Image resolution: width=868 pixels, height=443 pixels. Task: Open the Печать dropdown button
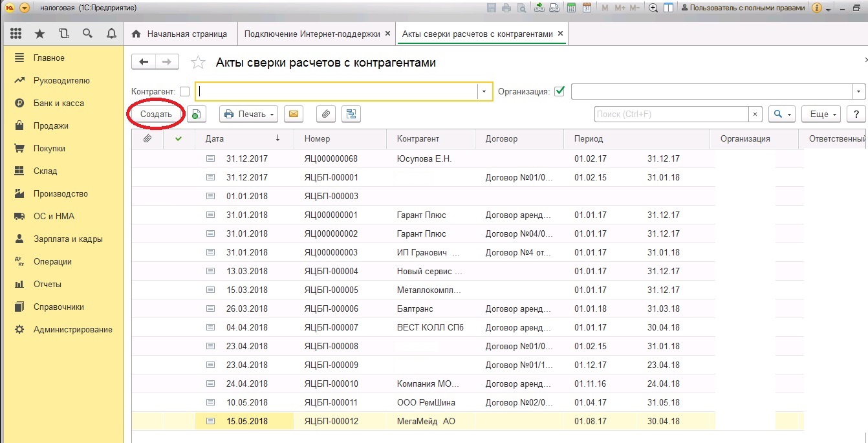(x=249, y=114)
